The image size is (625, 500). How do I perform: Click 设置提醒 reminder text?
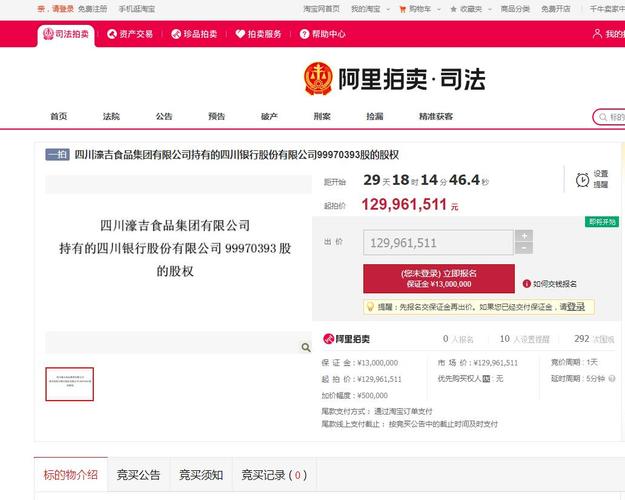point(601,179)
